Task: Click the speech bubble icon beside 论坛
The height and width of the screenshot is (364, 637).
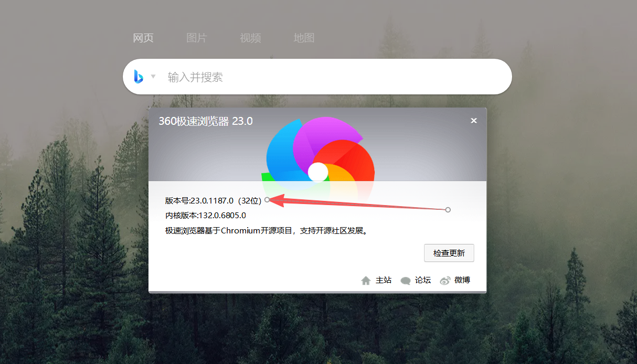Action: tap(405, 280)
